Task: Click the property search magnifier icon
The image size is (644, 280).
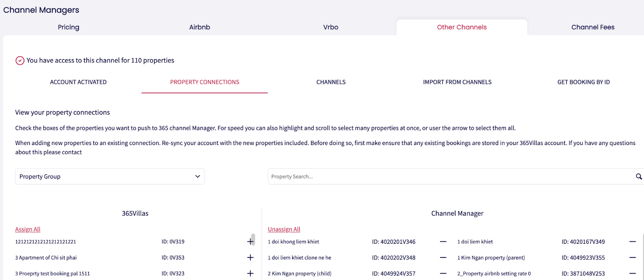Action: tap(639, 176)
